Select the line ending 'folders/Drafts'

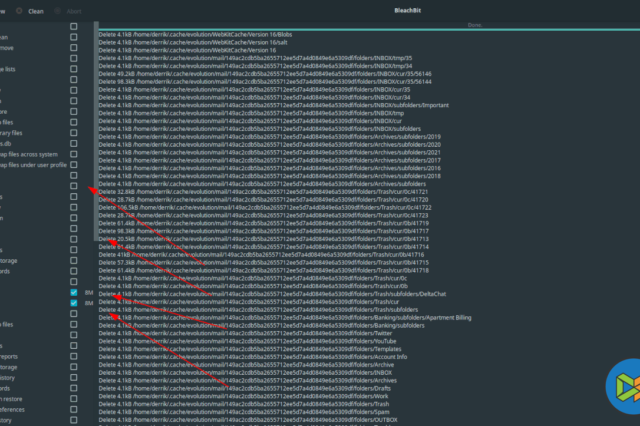tap(244, 388)
